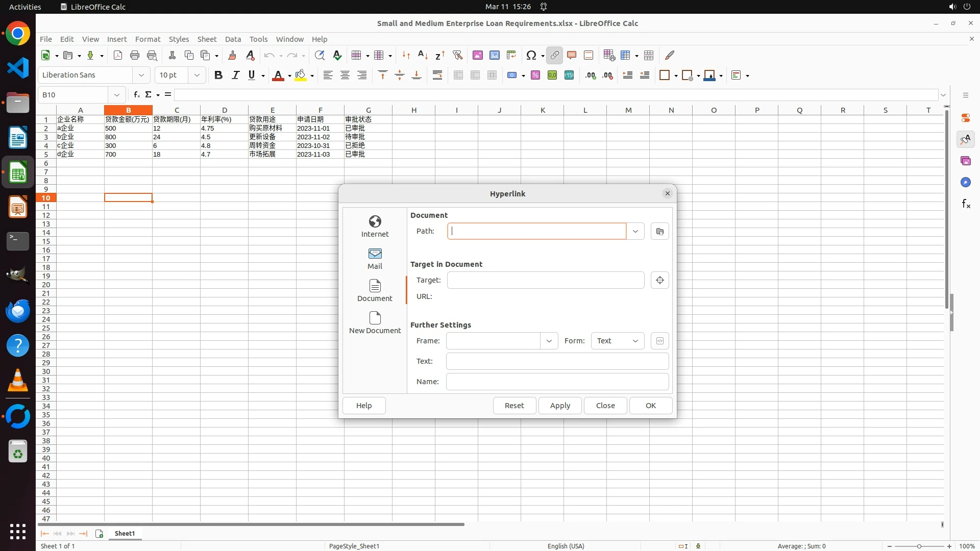The height and width of the screenshot is (551, 980).
Task: Toggle Italic formatting
Action: (x=235, y=75)
